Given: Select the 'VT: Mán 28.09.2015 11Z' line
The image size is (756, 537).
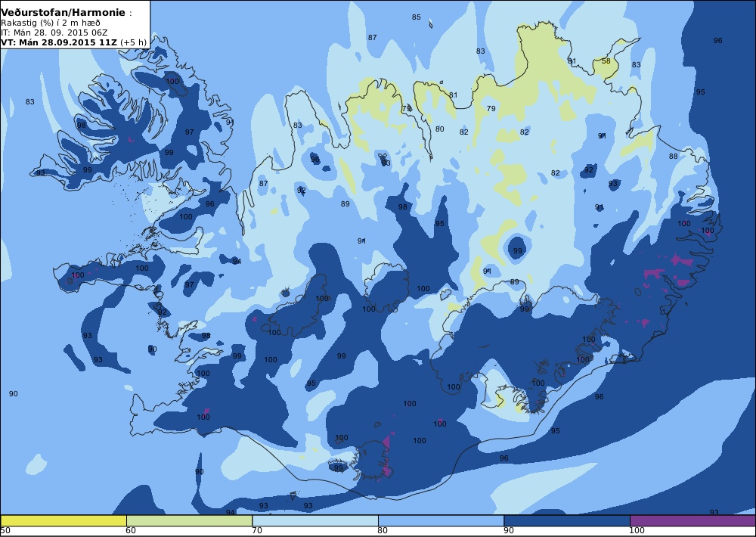Looking at the screenshot, I should coord(59,42).
